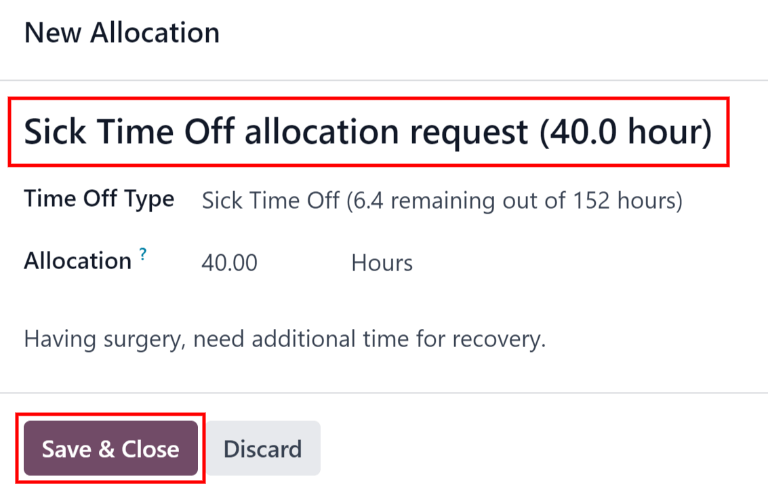Click the 40.00 allocation amount field
Image resolution: width=768 pixels, height=497 pixels.
coord(230,263)
